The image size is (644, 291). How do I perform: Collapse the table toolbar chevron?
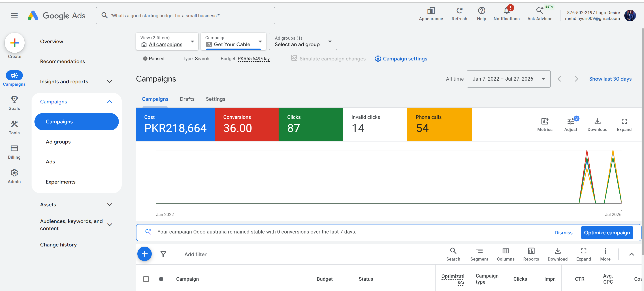631,254
